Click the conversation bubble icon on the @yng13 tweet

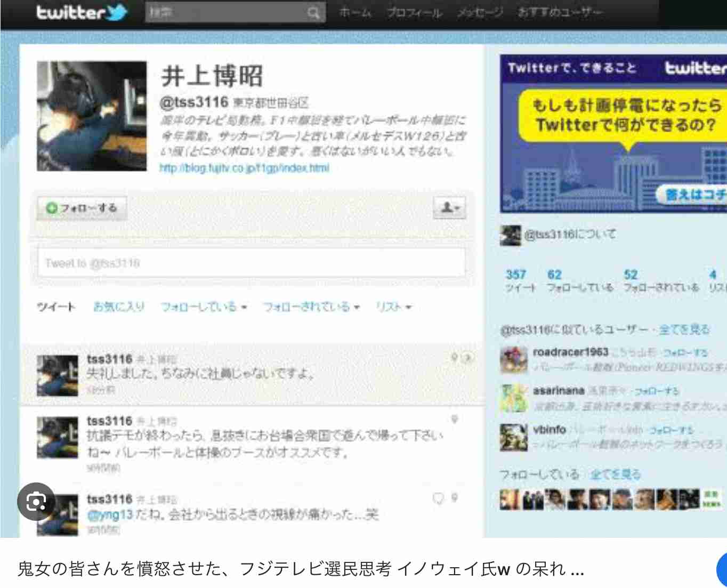tap(438, 498)
